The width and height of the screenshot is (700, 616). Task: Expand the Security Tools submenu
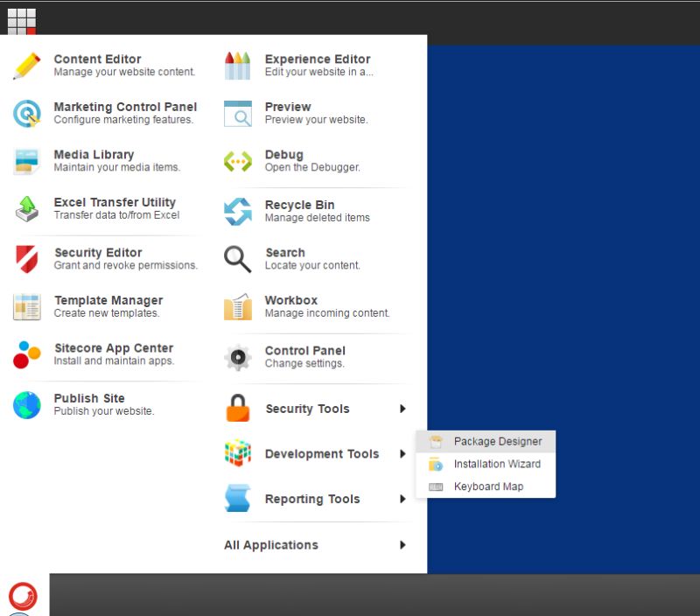pyautogui.click(x=307, y=409)
